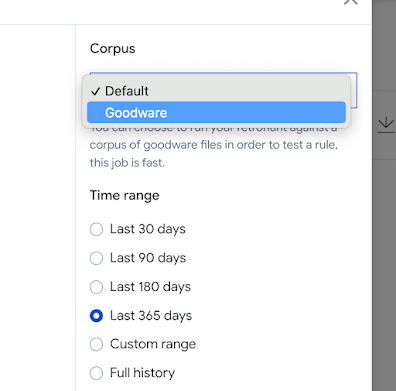Select the Last 365 days radio button
396x391 pixels.
(96, 316)
